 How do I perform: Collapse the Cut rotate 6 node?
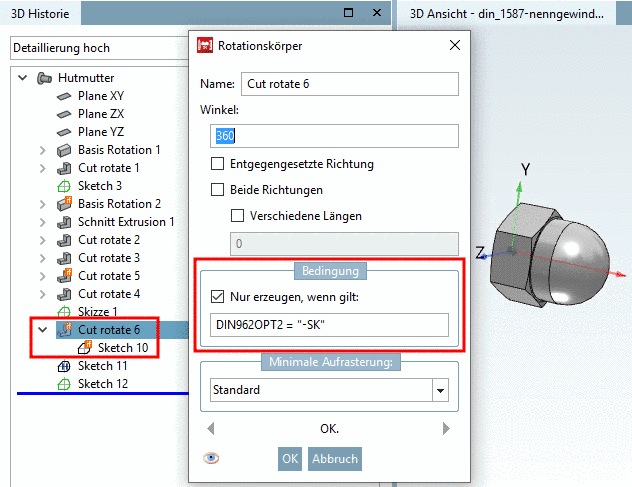[x=43, y=330]
